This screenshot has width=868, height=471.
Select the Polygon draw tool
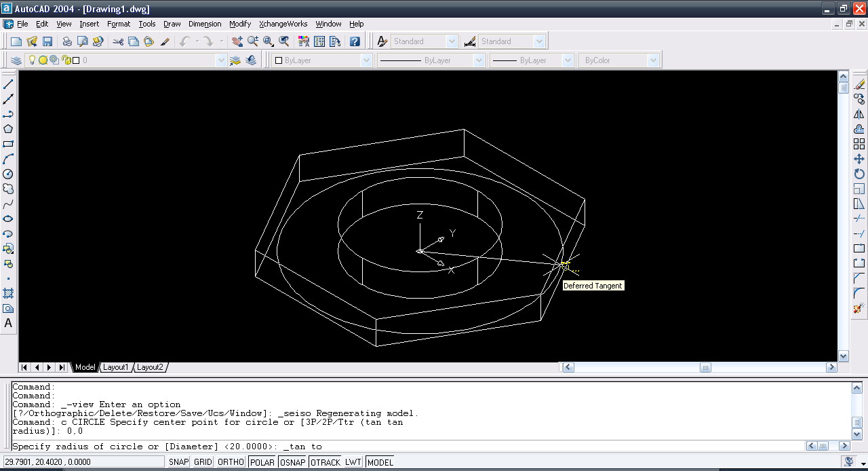8,129
